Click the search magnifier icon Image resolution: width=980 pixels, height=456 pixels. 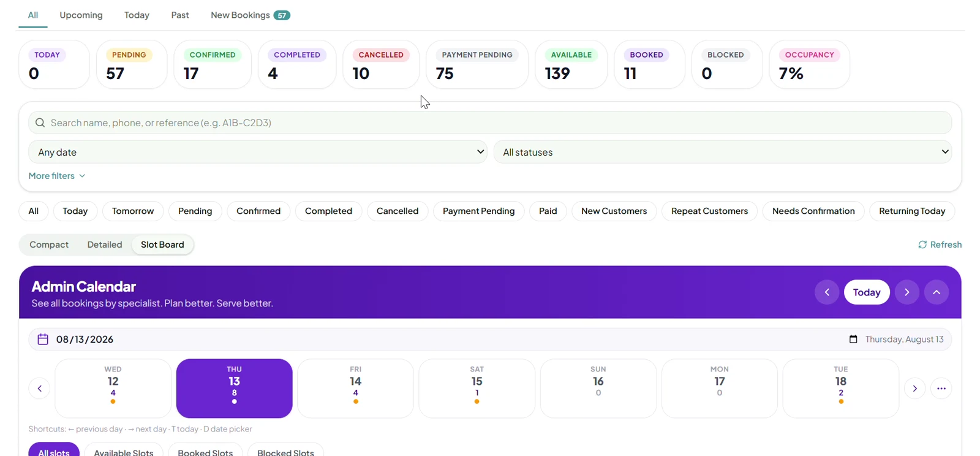point(40,123)
